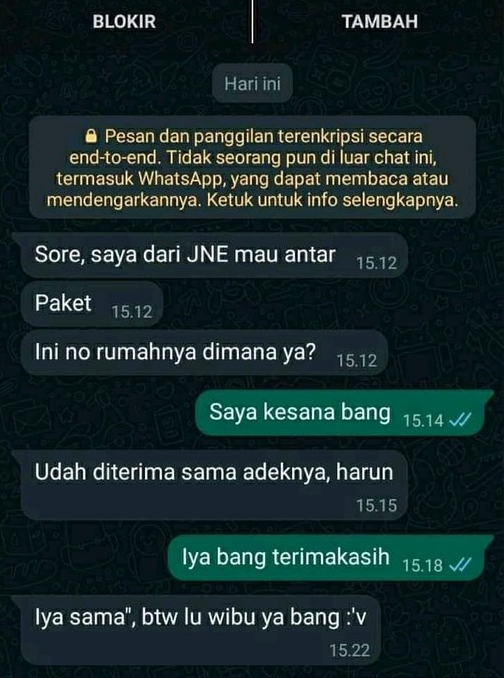Image resolution: width=504 pixels, height=678 pixels.
Task: Tap the 15.12 timestamp beside "Paket"
Action: (132, 312)
